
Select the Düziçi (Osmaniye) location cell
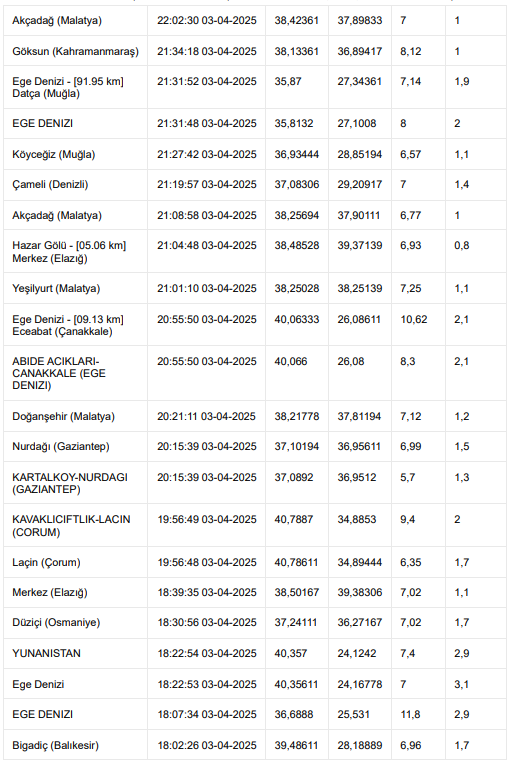click(x=75, y=622)
